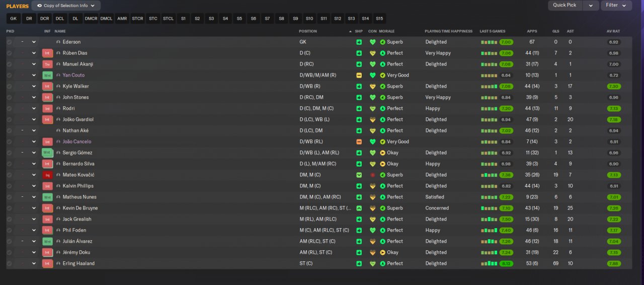644x285 pixels.
Task: Tick the selection circle for Manuel Akanji
Action: pyautogui.click(x=9, y=64)
